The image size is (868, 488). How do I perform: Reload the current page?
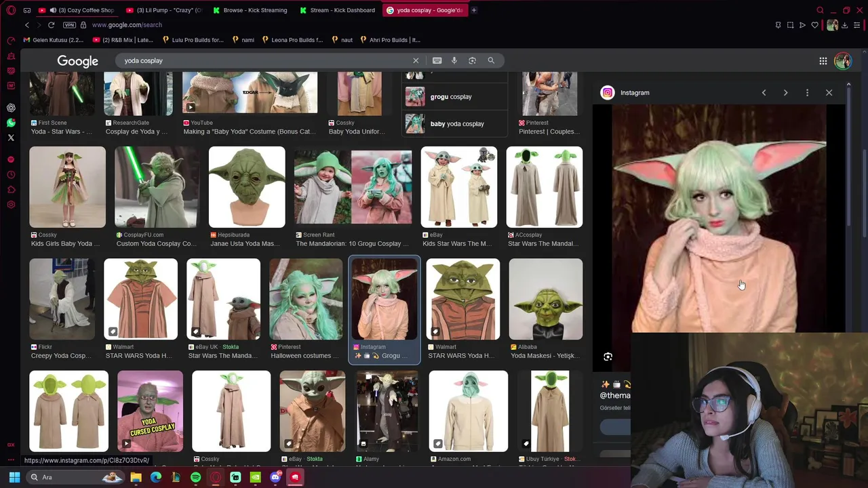[51, 25]
